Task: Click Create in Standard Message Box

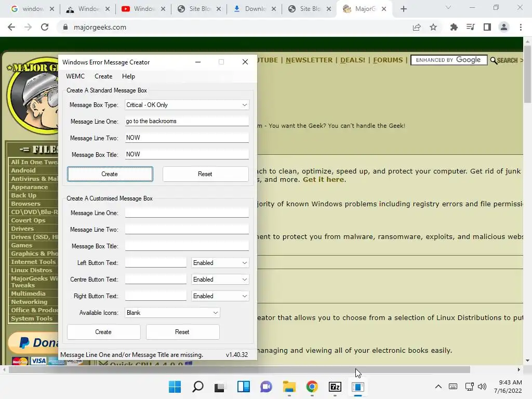Action: click(x=110, y=174)
